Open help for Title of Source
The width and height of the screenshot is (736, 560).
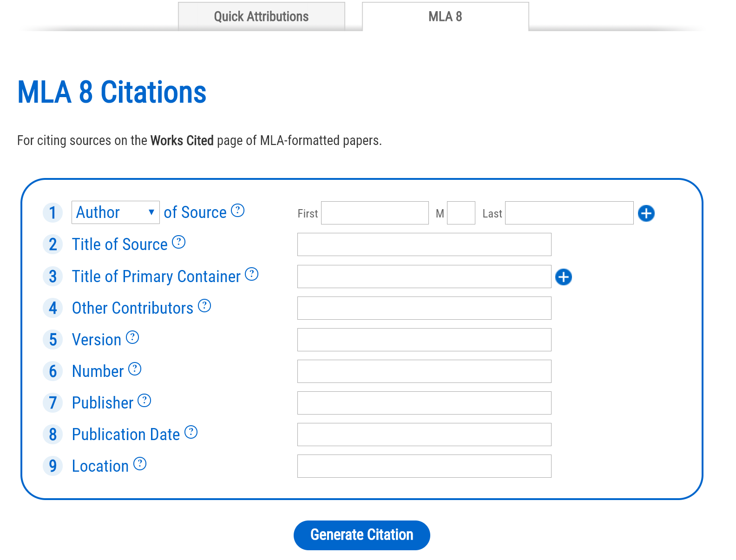(179, 242)
